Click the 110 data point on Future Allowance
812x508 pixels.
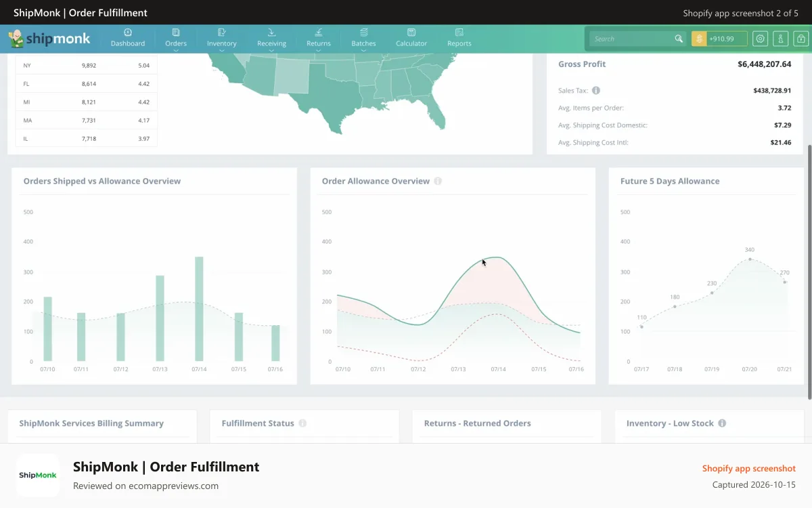click(641, 327)
